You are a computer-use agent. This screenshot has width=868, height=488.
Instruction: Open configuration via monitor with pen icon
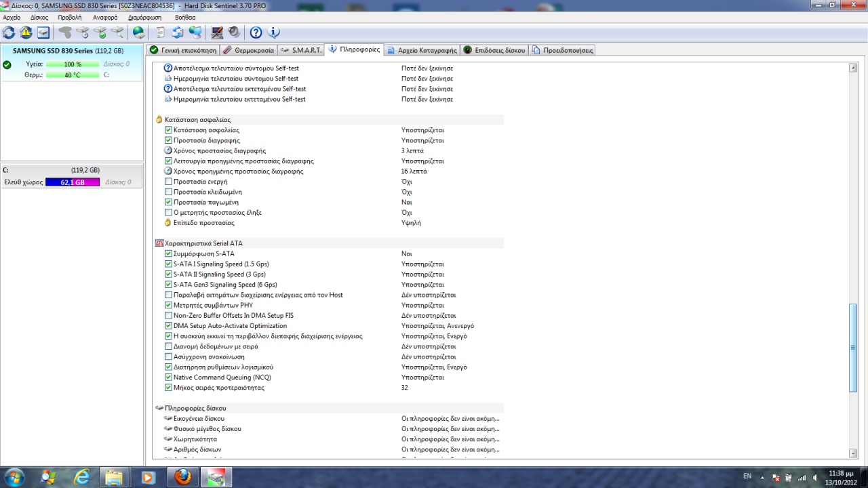click(x=217, y=33)
